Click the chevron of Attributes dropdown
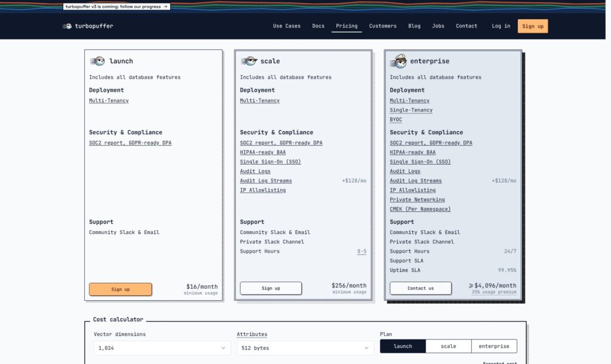The image size is (611, 364). [366, 348]
